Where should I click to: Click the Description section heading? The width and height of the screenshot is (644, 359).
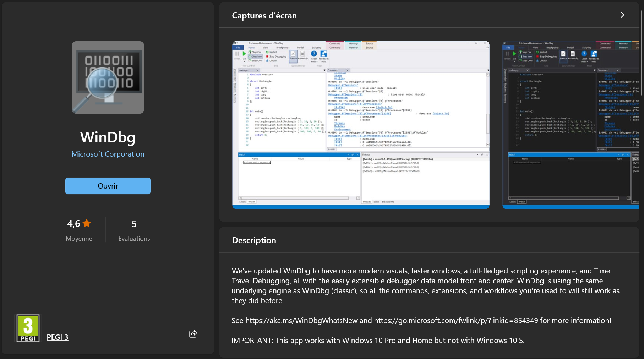[254, 240]
